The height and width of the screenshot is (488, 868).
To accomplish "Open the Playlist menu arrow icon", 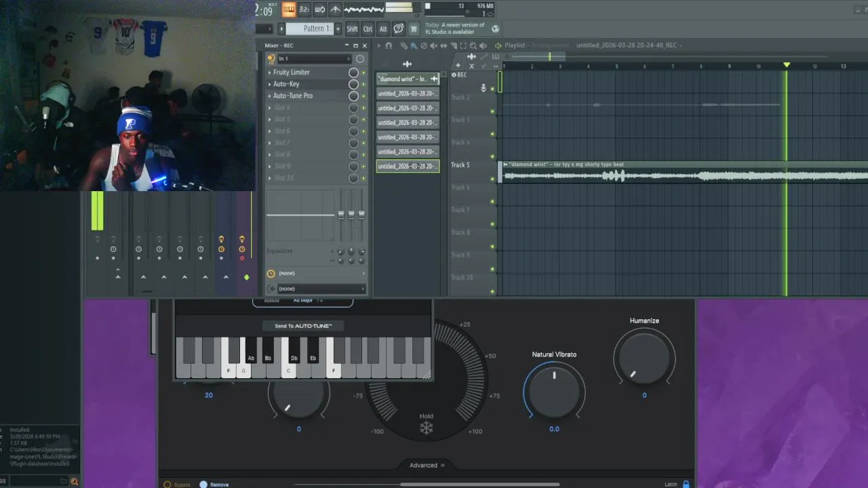I will [x=378, y=46].
